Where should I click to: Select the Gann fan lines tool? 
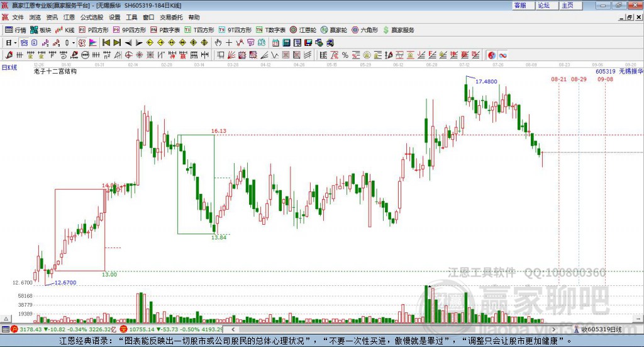click(231, 55)
